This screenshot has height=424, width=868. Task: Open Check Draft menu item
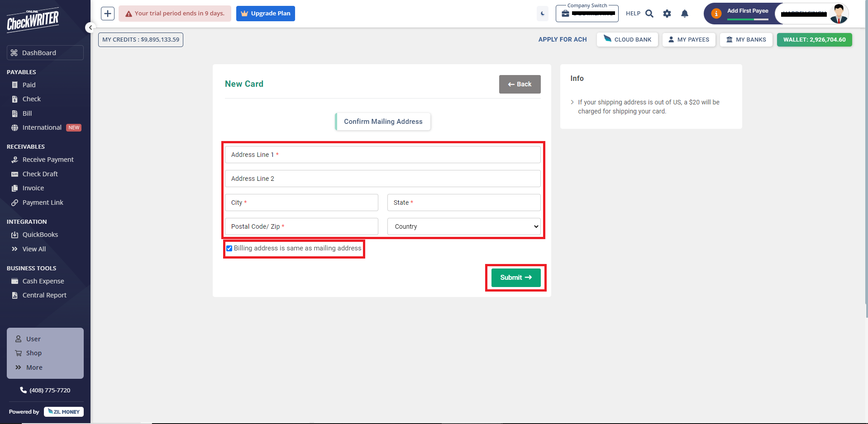(40, 174)
